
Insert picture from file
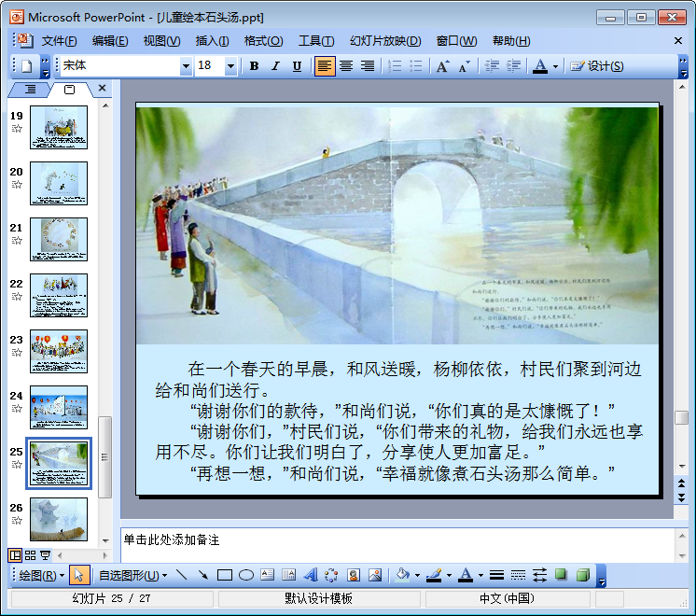(375, 575)
